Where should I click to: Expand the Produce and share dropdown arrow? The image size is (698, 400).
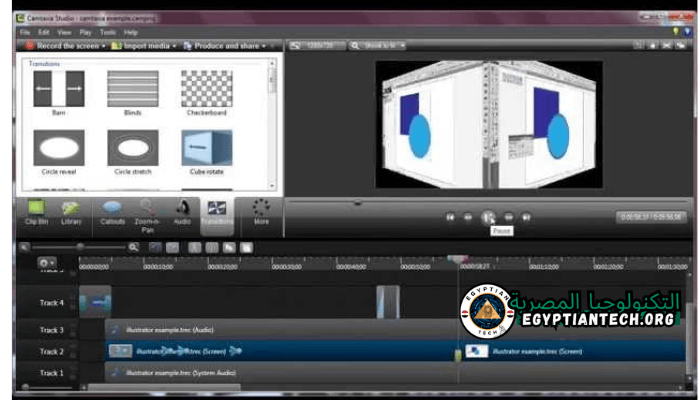click(x=264, y=46)
